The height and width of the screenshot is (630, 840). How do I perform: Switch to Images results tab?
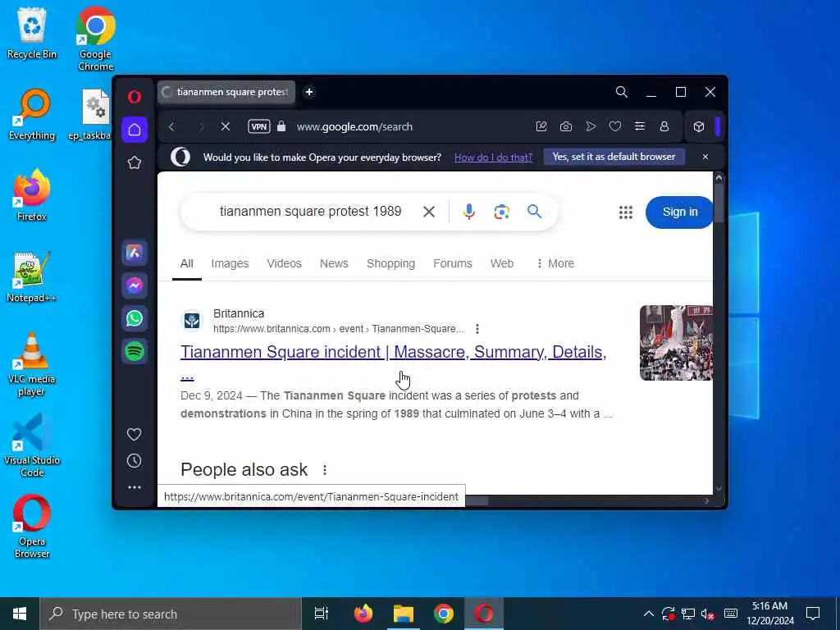(x=230, y=263)
